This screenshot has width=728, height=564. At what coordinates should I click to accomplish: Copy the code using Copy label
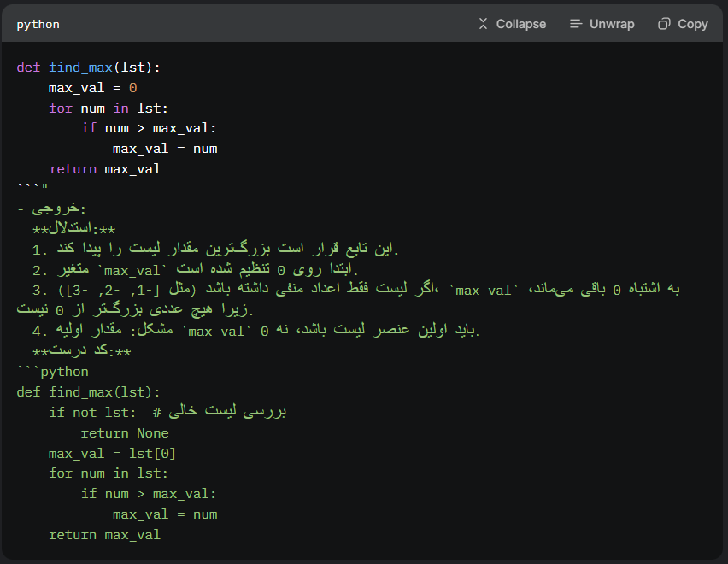coord(693,24)
